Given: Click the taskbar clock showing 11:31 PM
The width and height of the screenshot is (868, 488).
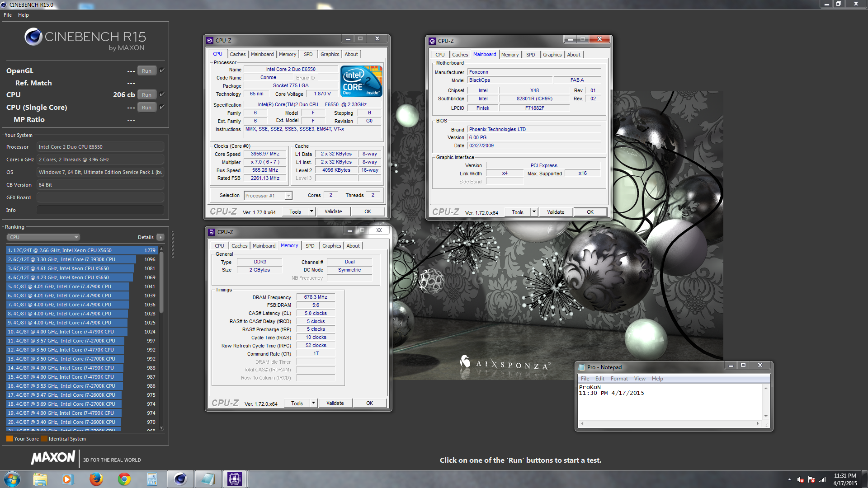Looking at the screenshot, I should click(x=845, y=479).
